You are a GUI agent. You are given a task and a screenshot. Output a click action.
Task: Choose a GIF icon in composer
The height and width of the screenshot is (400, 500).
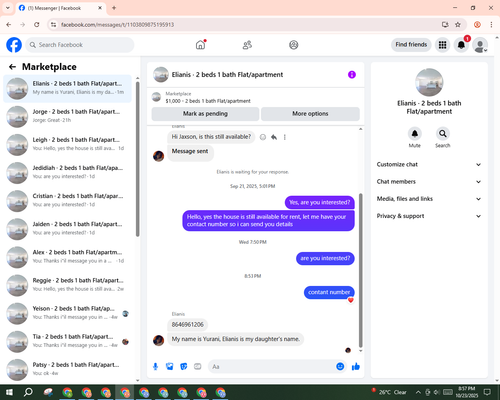coord(198,367)
